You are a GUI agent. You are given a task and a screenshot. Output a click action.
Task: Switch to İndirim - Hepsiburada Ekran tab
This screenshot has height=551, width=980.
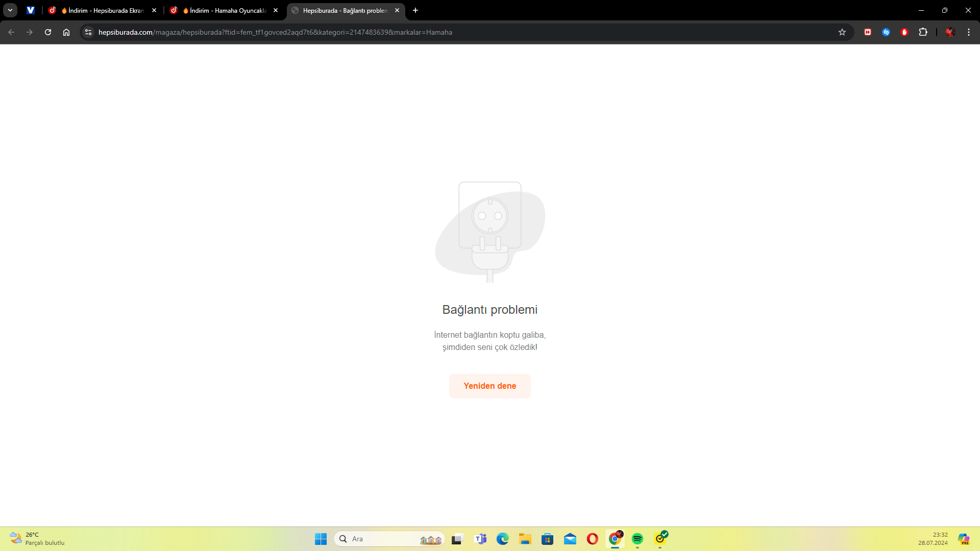point(102,10)
